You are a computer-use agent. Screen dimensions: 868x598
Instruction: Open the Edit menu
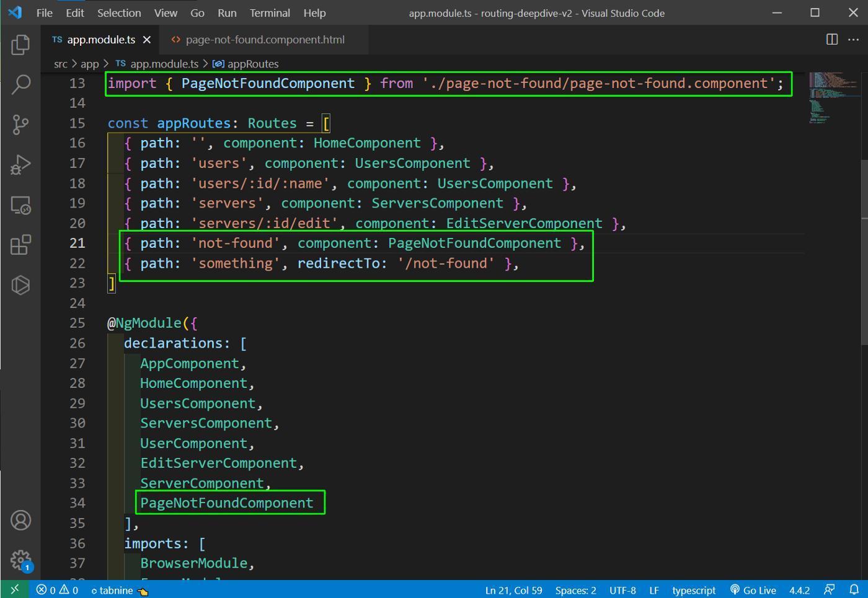[75, 13]
